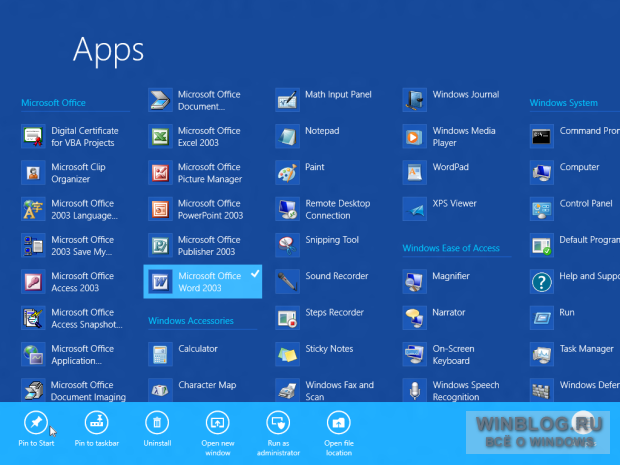
Task: Open the Calculator app icon
Action: coord(160,354)
